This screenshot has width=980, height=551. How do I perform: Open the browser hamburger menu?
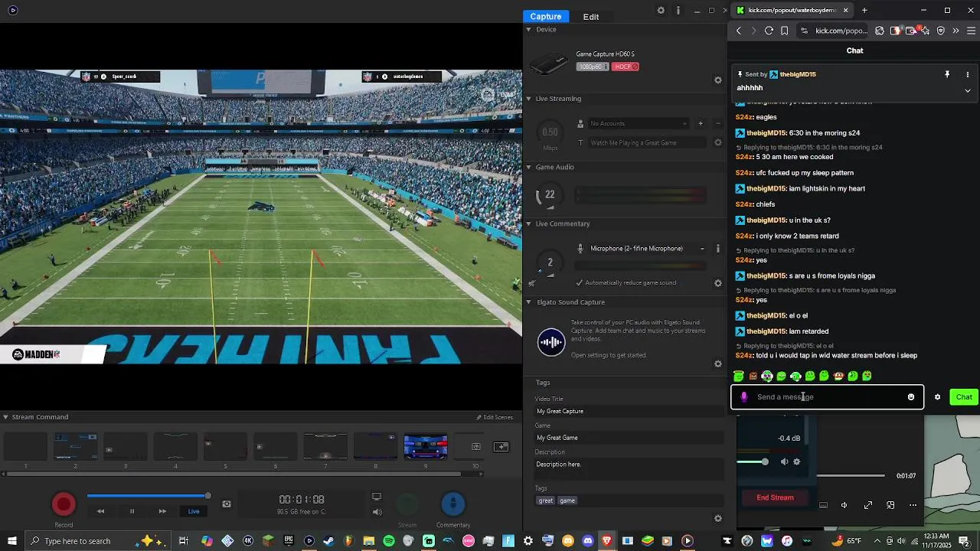[x=972, y=31]
